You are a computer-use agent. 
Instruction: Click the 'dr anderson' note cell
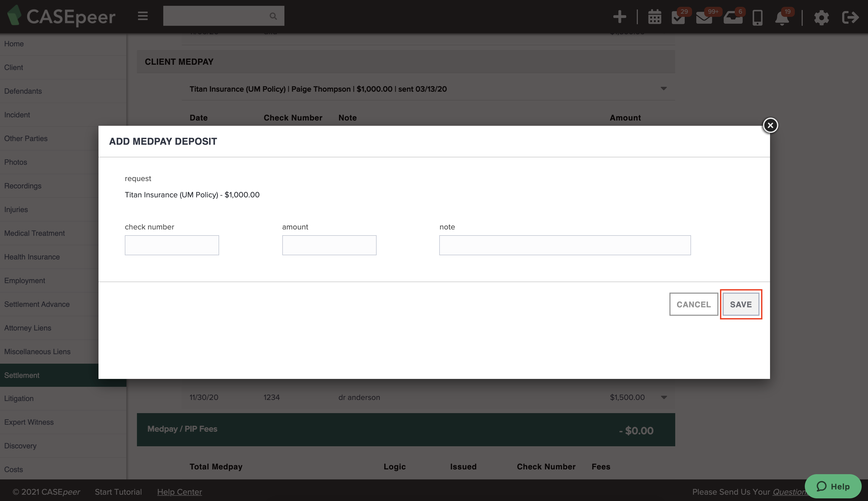pos(359,397)
